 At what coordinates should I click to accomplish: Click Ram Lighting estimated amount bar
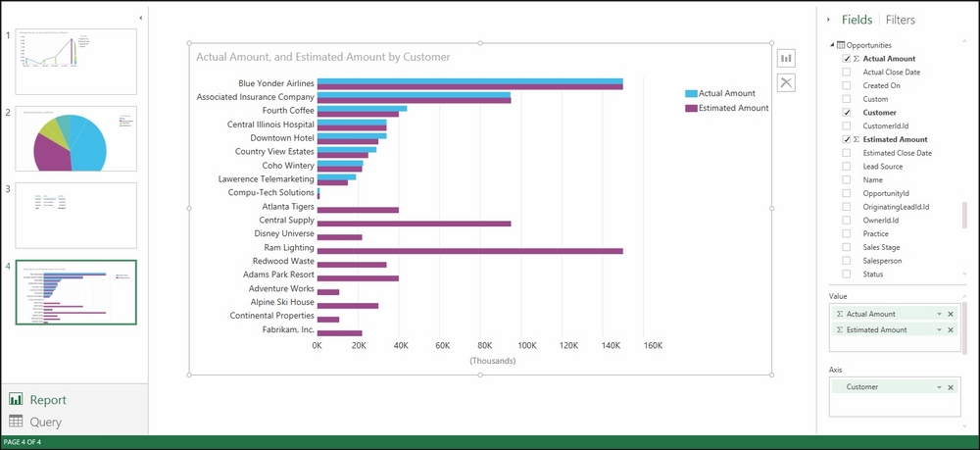[470, 251]
